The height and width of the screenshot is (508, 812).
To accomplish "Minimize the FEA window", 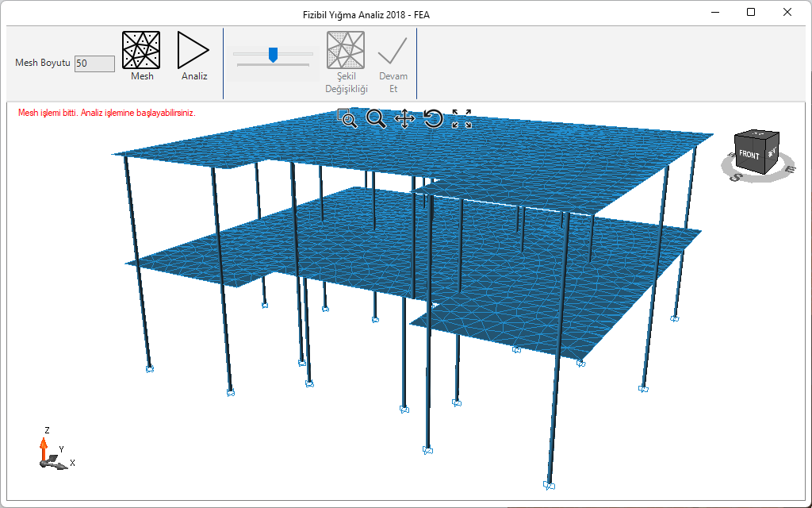I will point(714,12).
